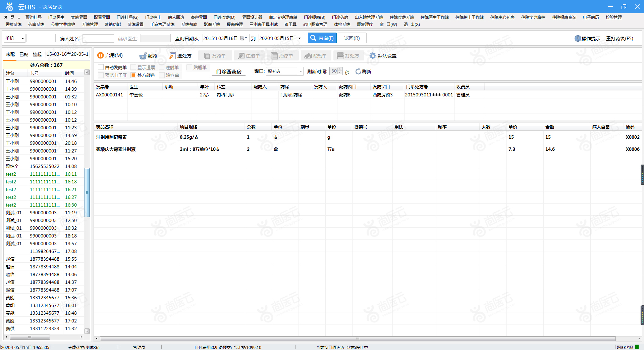Click the 退处方 return prescription button
The height and width of the screenshot is (350, 644).
(x=180, y=55)
